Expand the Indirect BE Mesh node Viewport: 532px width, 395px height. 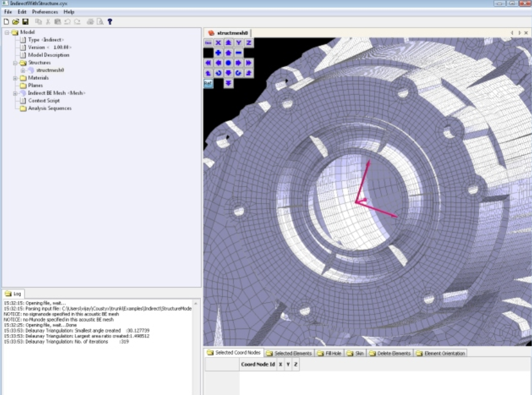pos(15,94)
